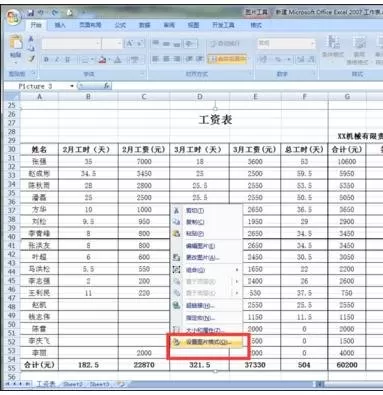
Task: Choose 设置图片格式 (Format Picture) menu entry
Action: (x=207, y=342)
